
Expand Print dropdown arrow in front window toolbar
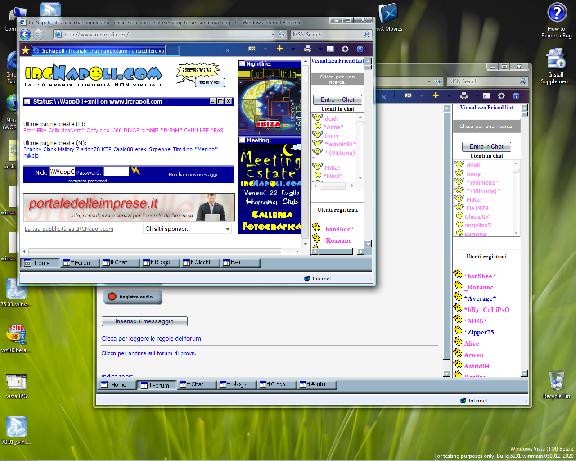[320, 48]
